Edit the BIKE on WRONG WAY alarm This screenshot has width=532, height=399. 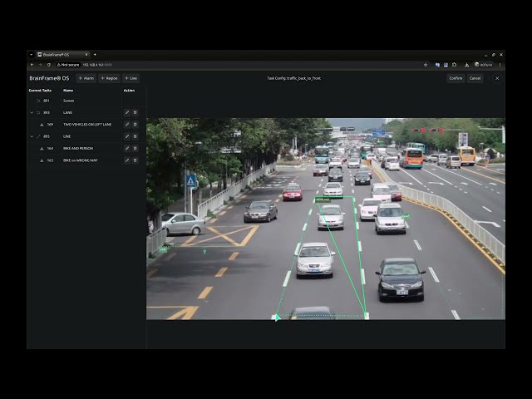127,160
